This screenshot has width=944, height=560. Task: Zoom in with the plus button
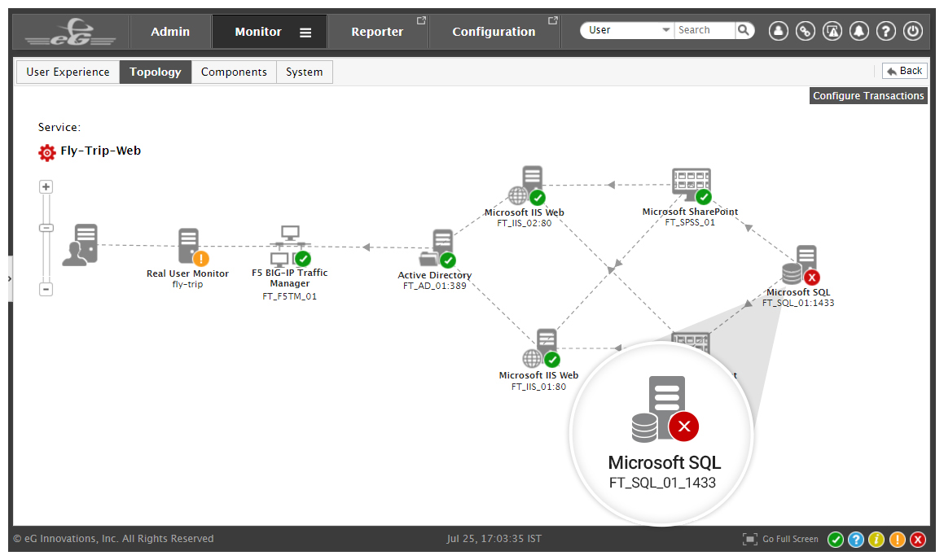[x=46, y=186]
